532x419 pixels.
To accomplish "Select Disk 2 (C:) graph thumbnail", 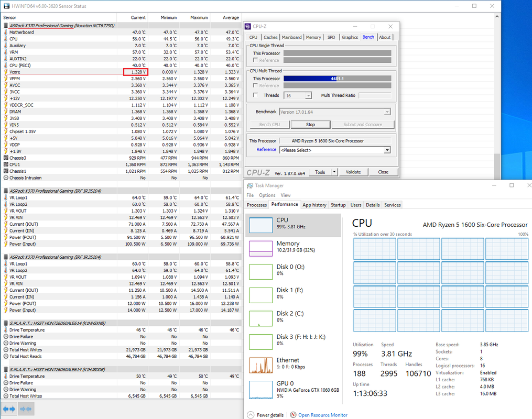I will pos(260,318).
